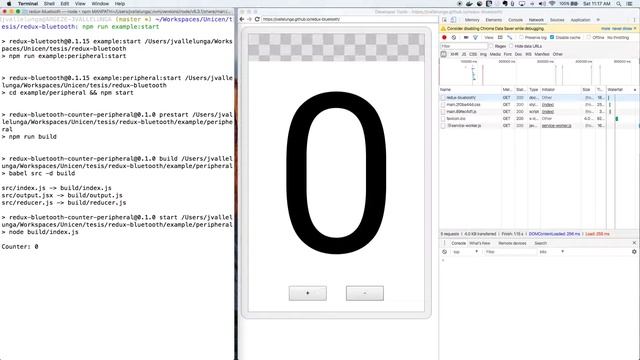This screenshot has width=640, height=360.
Task: Filter requests by Img type
Action: click(483, 54)
